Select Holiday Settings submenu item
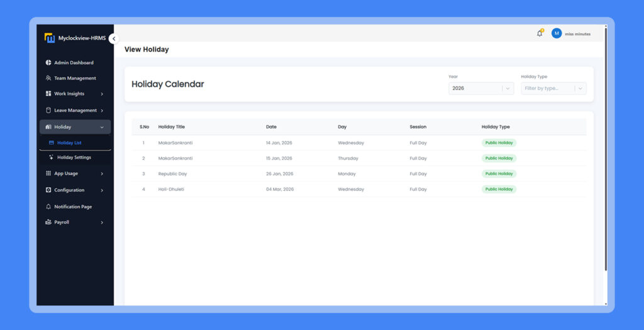This screenshot has width=644, height=330. (75, 157)
